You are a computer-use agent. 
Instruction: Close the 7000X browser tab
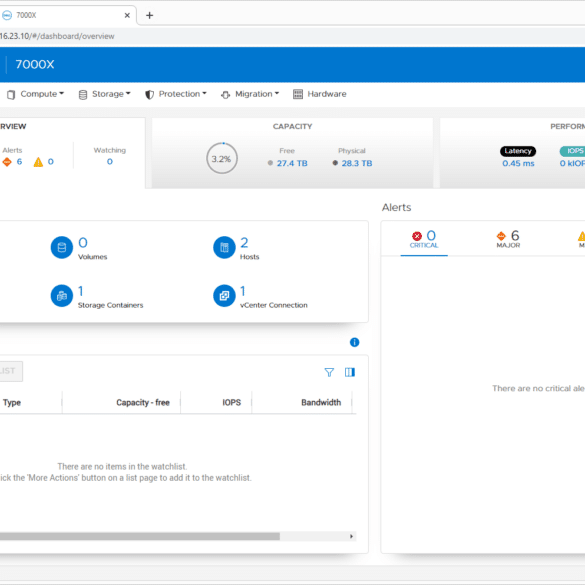tap(127, 15)
